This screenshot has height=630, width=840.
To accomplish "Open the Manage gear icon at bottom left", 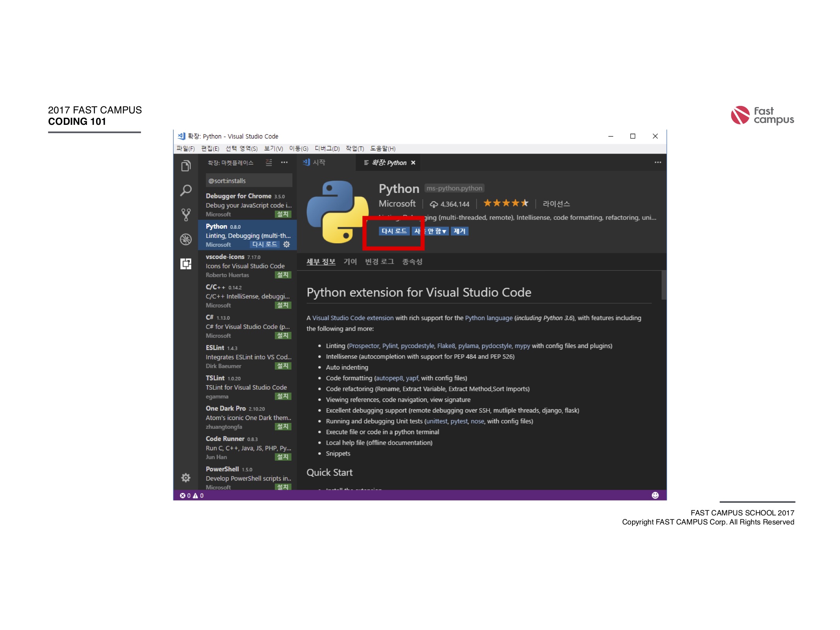I will pos(186,478).
